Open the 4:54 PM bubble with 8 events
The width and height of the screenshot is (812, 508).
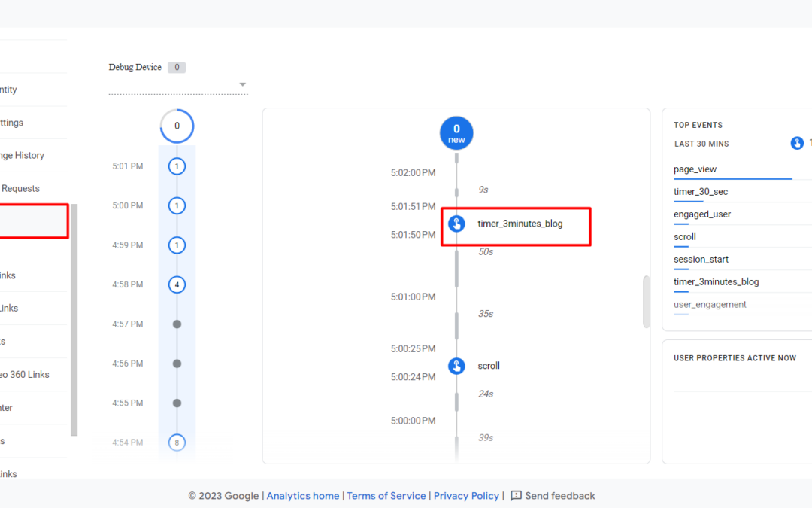[177, 443]
